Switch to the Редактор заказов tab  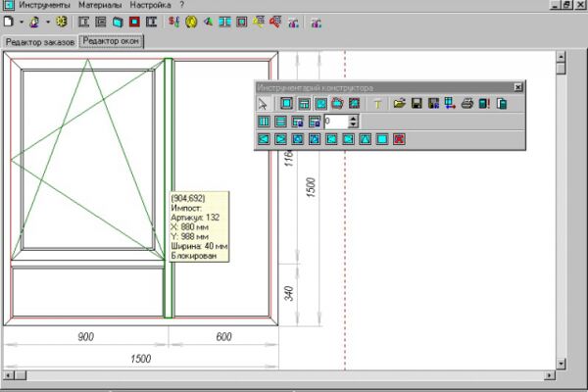coord(40,42)
